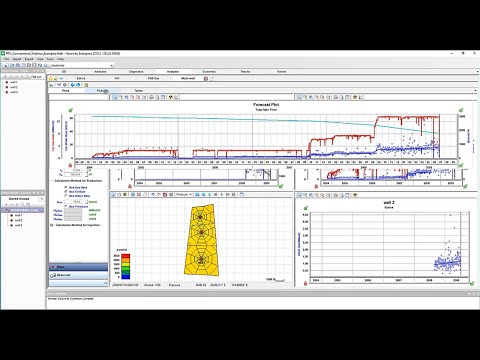Click the blue forward arrow icon
Image resolution: width=480 pixels, height=360 pixels.
78,85
